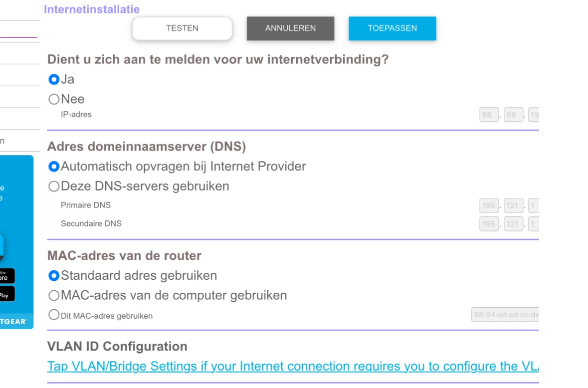Click the ANNULEREN button

pyautogui.click(x=290, y=28)
